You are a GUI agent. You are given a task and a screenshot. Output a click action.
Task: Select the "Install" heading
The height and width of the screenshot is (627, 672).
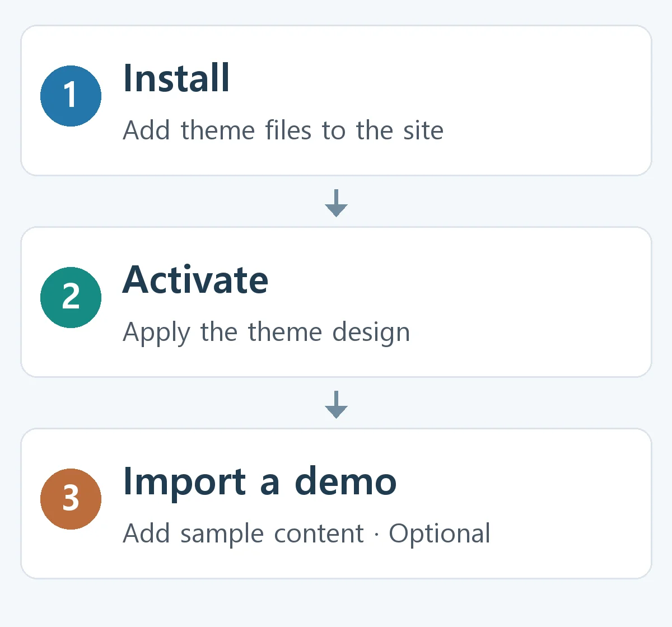(176, 78)
